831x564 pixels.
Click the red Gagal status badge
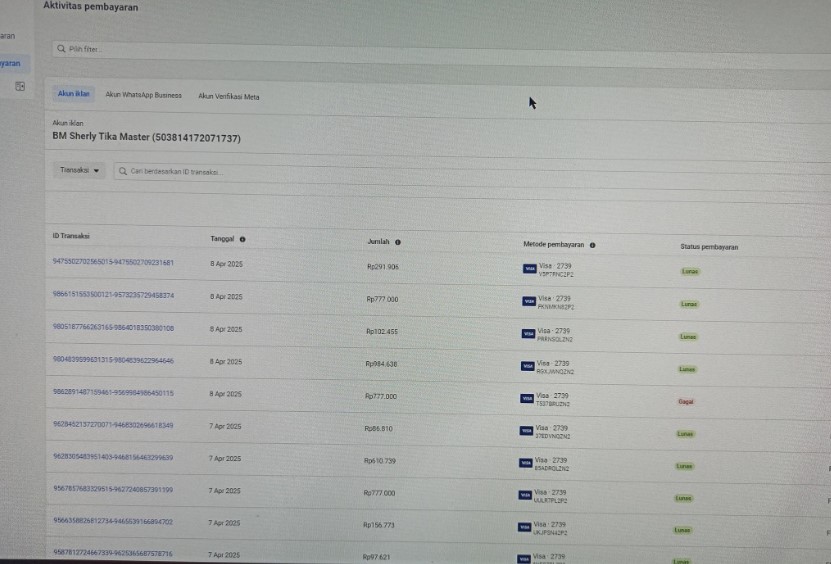(686, 402)
